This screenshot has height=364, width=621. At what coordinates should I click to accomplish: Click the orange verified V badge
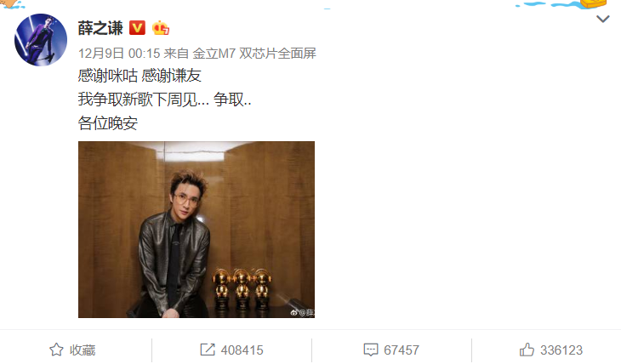[x=138, y=28]
